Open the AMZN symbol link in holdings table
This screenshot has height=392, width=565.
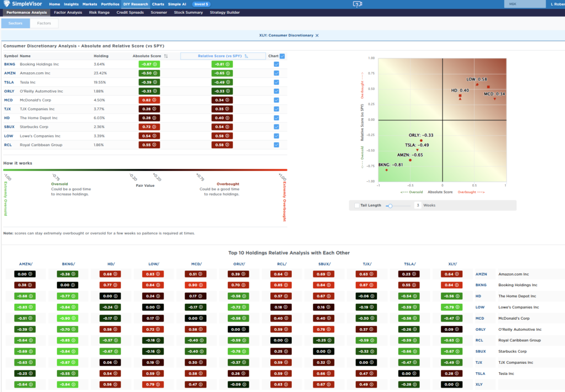[9, 73]
